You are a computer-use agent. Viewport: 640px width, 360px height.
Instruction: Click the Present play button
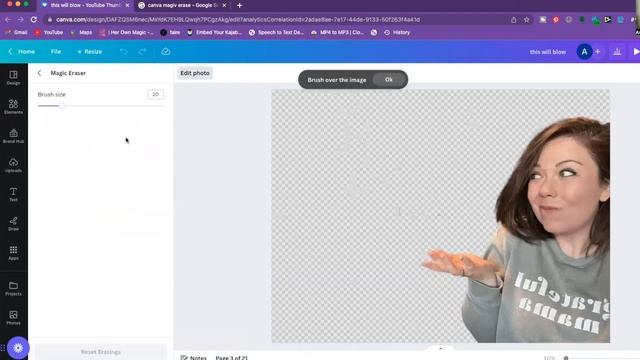[x=636, y=52]
